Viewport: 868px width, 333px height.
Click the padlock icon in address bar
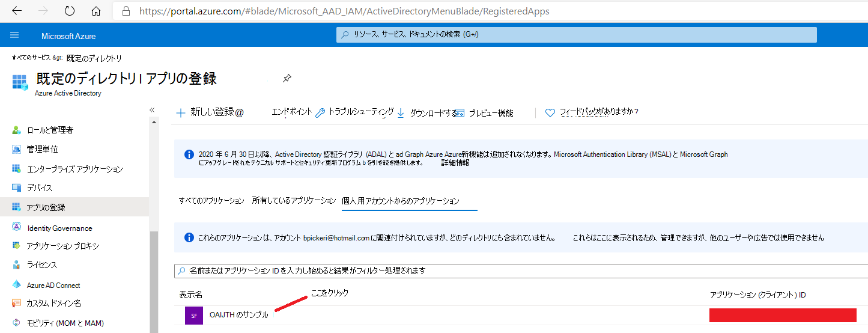click(126, 11)
